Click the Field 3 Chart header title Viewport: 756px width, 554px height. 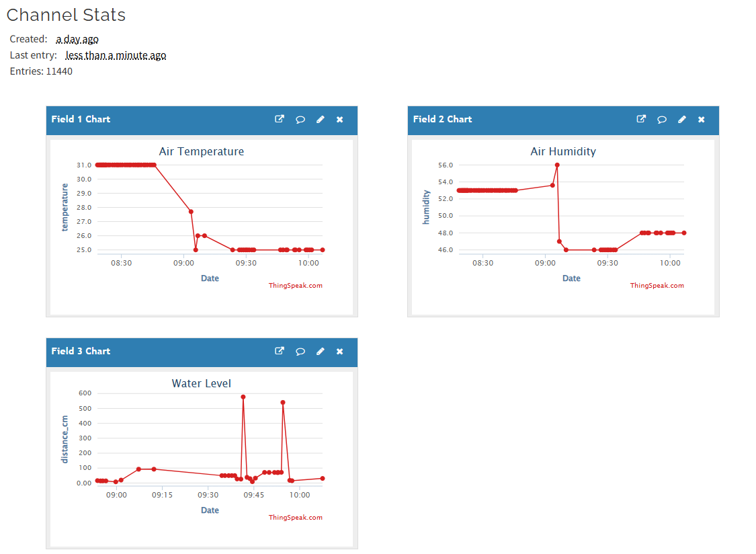point(81,352)
